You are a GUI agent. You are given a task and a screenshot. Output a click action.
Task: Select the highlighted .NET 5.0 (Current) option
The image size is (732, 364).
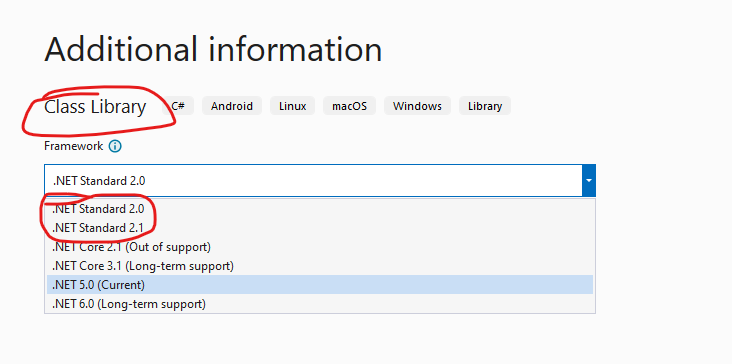coord(320,285)
